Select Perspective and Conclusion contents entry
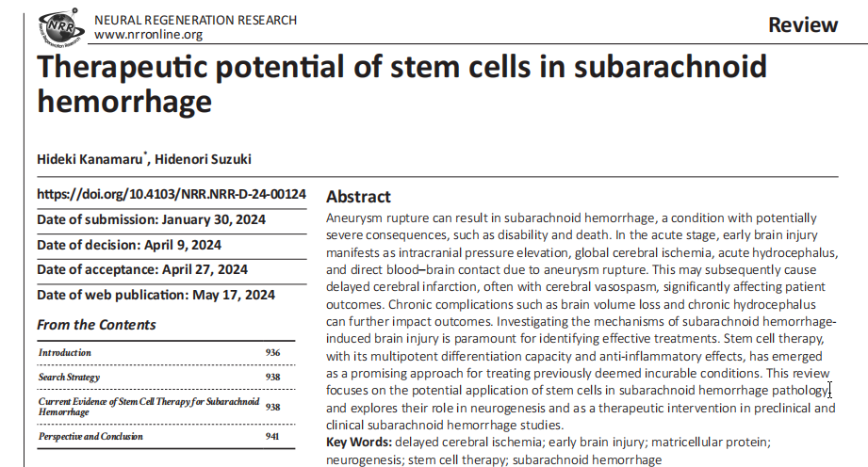 pos(90,436)
